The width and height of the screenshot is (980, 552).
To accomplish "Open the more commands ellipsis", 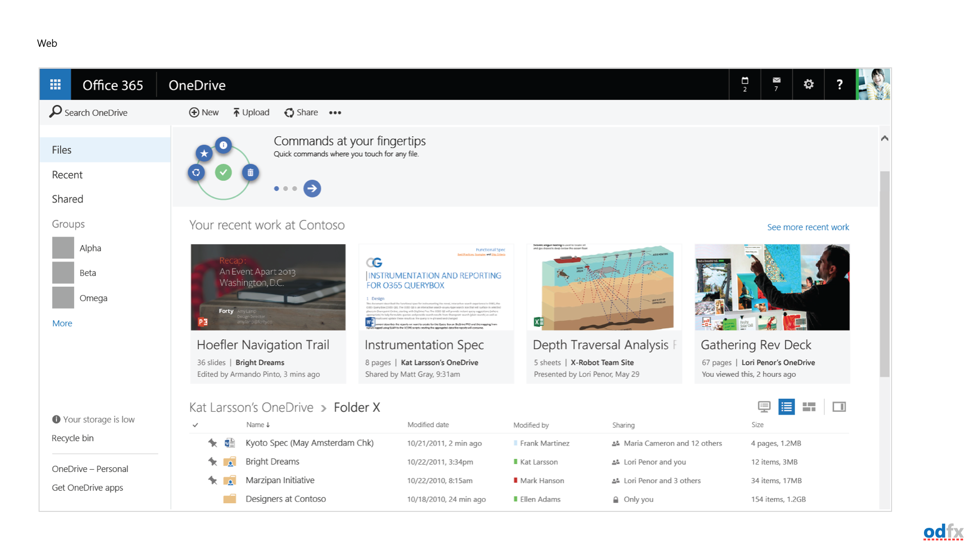I will coord(335,113).
